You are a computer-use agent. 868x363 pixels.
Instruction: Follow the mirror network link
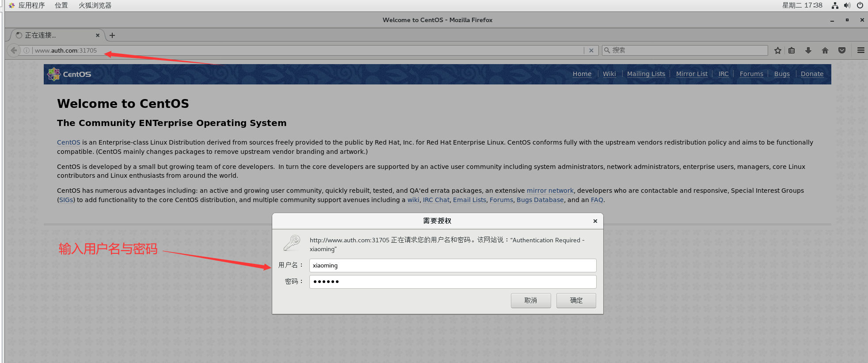coord(550,191)
